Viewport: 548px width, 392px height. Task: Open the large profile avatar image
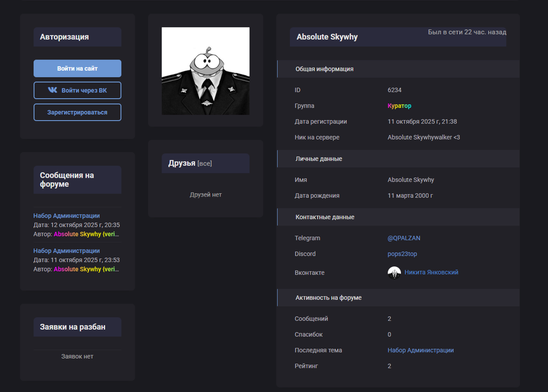pyautogui.click(x=205, y=71)
